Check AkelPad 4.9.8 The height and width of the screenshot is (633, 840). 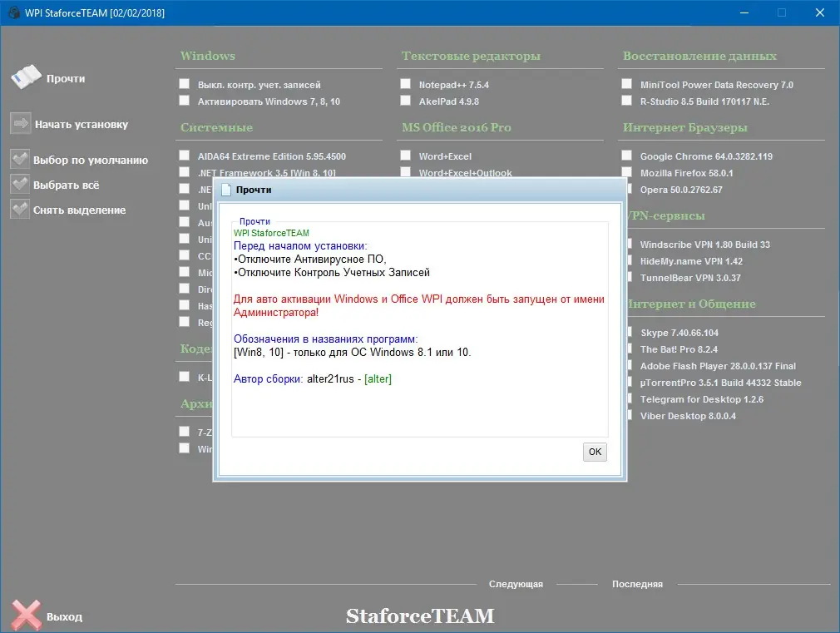[x=406, y=100]
